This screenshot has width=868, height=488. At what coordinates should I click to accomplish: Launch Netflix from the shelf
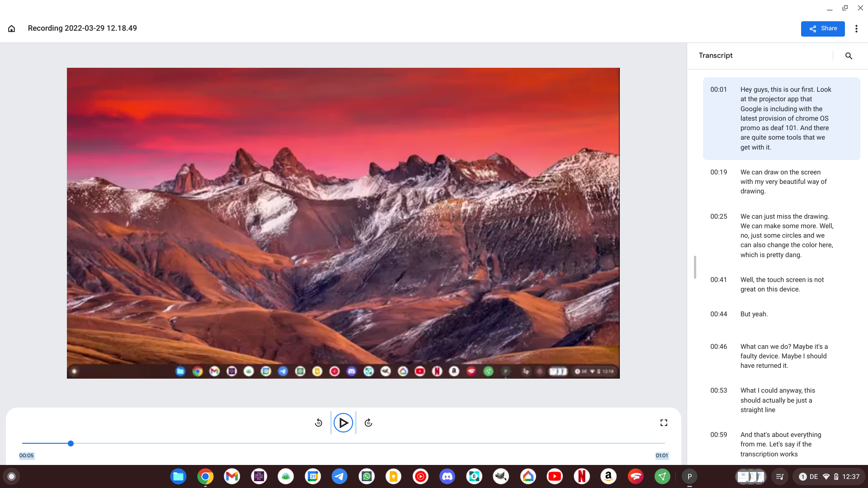(582, 476)
